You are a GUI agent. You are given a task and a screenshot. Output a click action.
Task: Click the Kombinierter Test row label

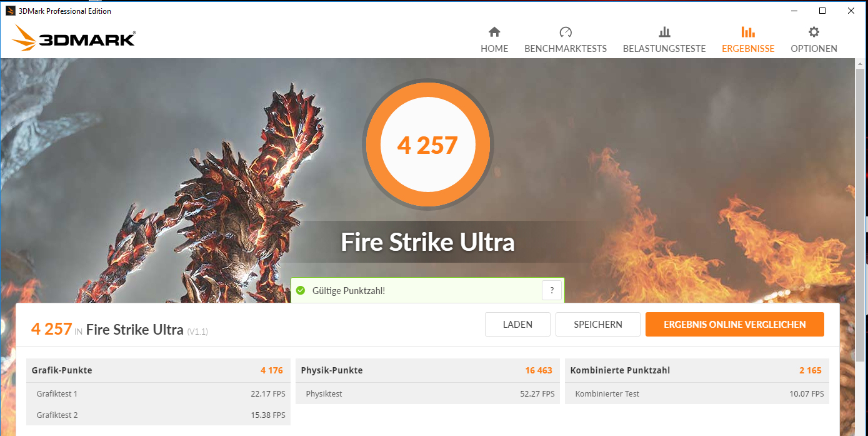coord(607,394)
